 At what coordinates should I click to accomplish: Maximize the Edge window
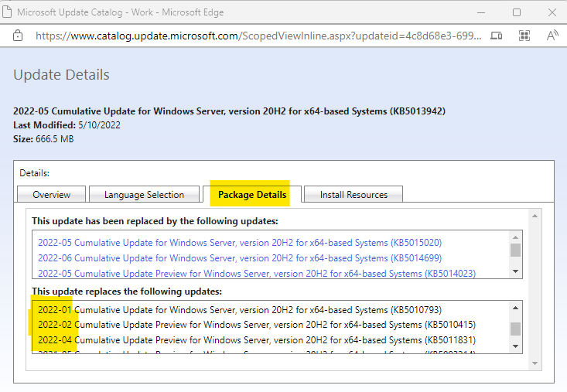pyautogui.click(x=517, y=12)
